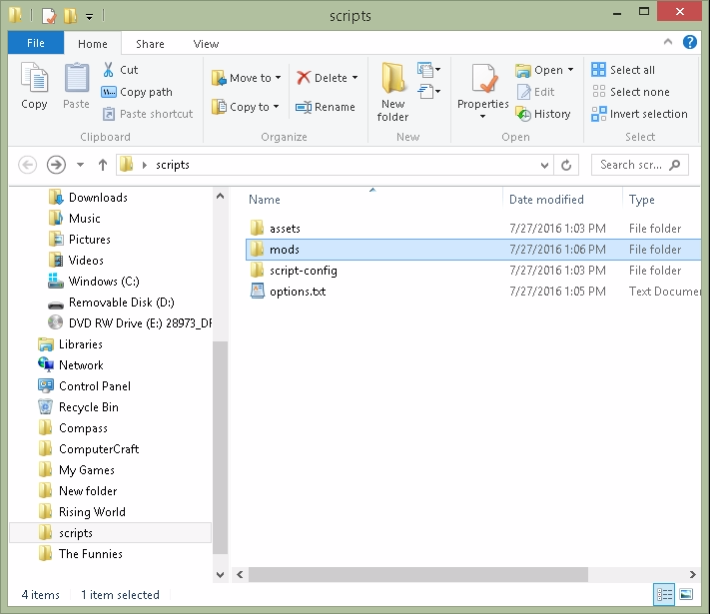
Task: Expand the Delete dropdown arrow
Action: pos(356,78)
